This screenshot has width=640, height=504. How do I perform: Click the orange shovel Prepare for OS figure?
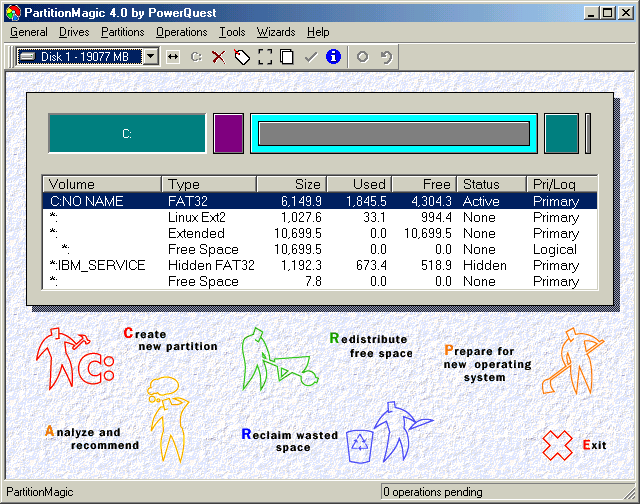coord(573,361)
